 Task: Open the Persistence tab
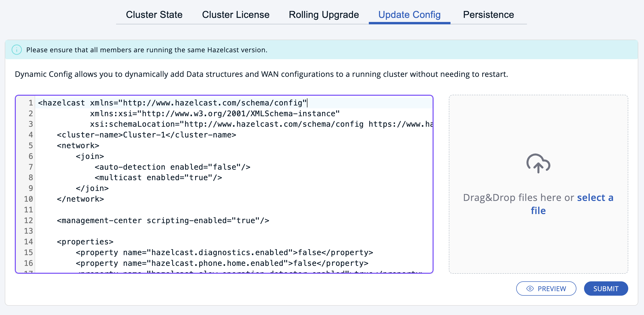[488, 15]
